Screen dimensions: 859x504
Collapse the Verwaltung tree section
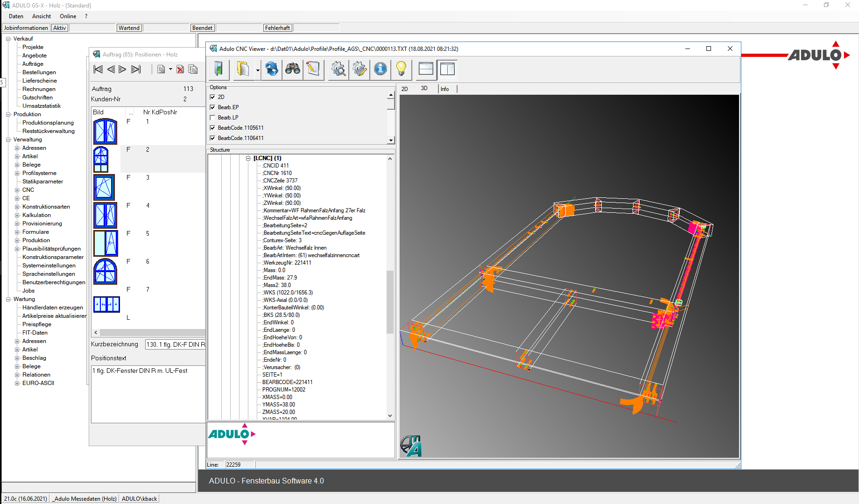coord(8,140)
